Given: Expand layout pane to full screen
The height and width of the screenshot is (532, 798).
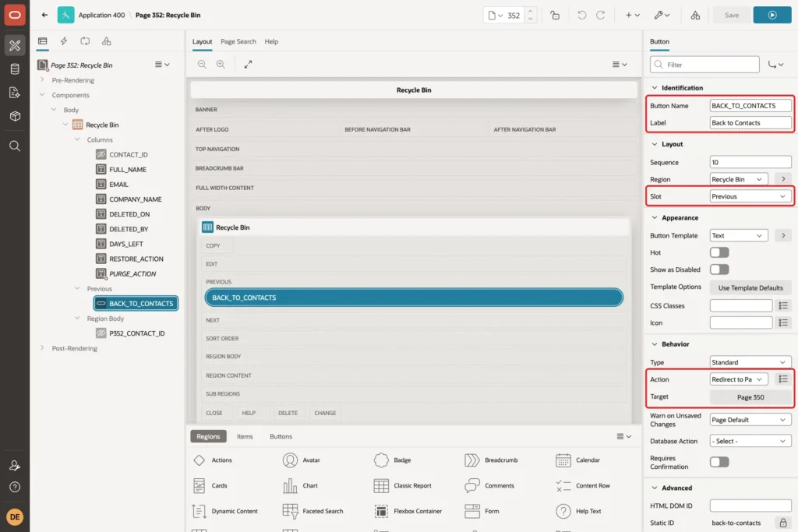Looking at the screenshot, I should [248, 64].
